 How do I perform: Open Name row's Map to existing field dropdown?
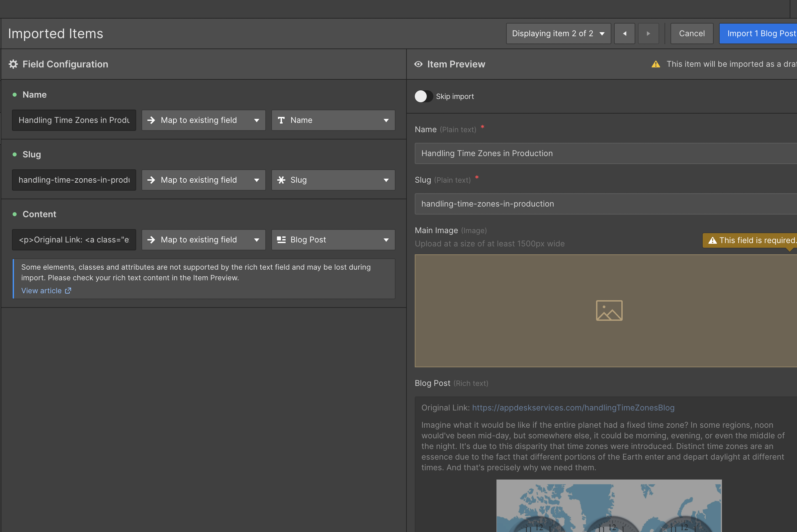coord(203,120)
